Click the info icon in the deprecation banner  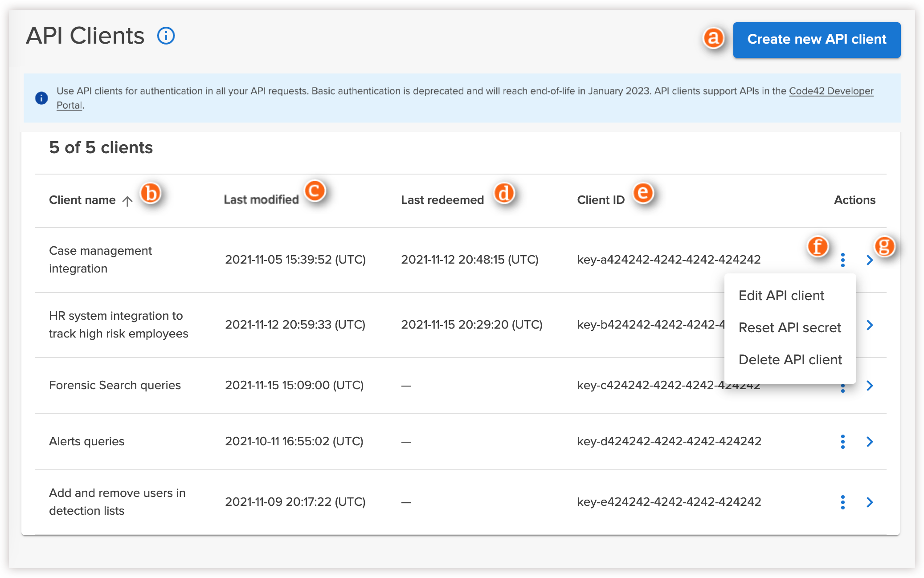(41, 98)
